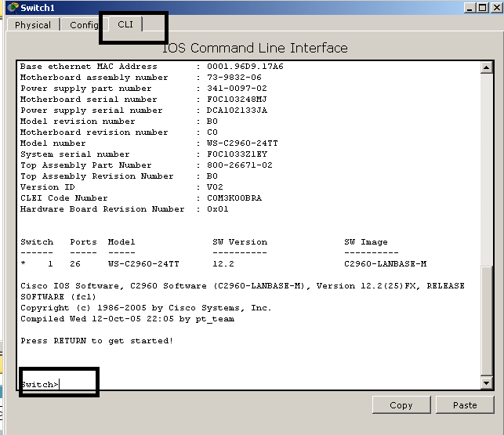Click the MAC address 0001.96D9.17A6
Viewport: 504px width, 435px height.
tap(245, 67)
